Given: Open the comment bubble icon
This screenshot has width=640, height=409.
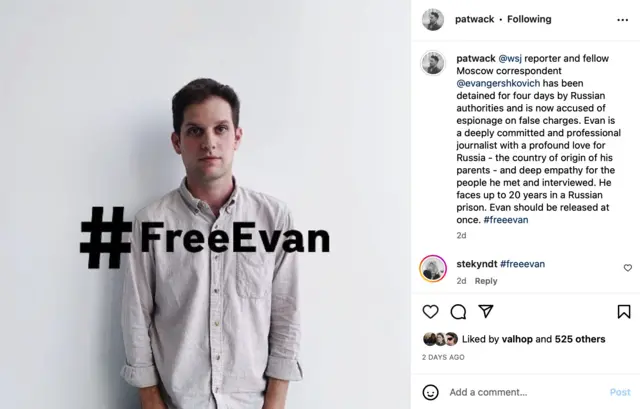Looking at the screenshot, I should coord(458,312).
